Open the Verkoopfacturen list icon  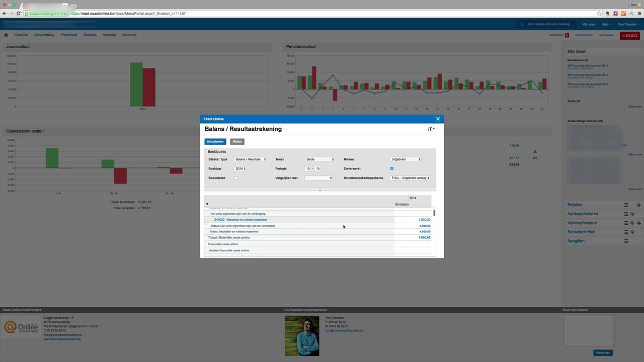pos(626,223)
